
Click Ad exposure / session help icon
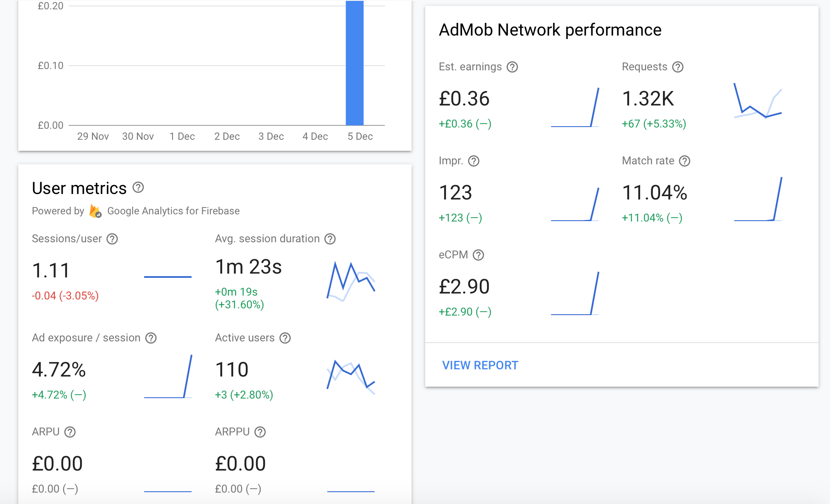[x=151, y=338]
